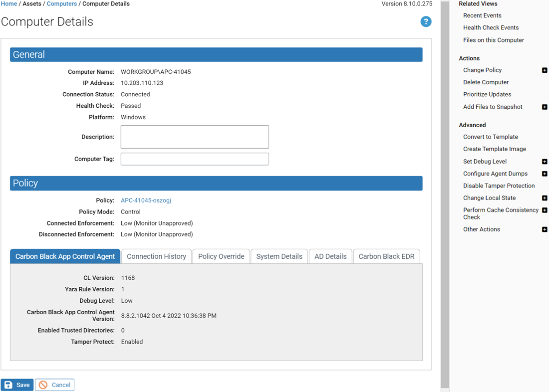Open the APC-41045-oszogj policy link
549x392 pixels.
(146, 200)
